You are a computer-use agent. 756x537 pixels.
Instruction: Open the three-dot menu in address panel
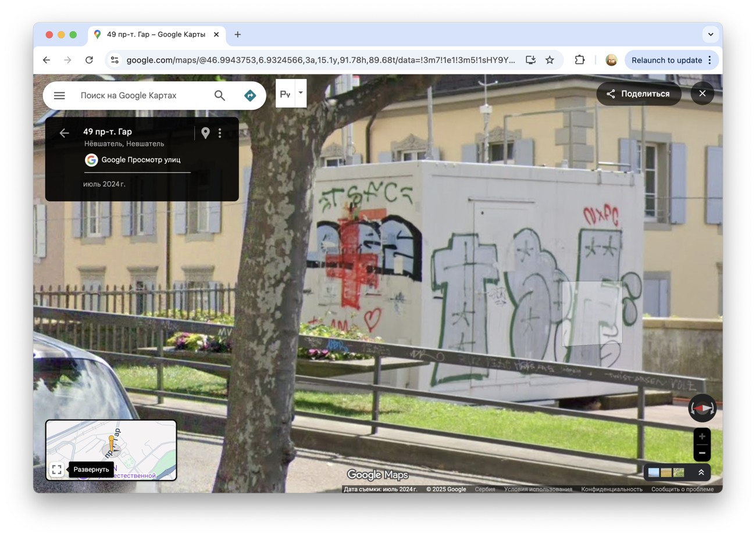(220, 133)
